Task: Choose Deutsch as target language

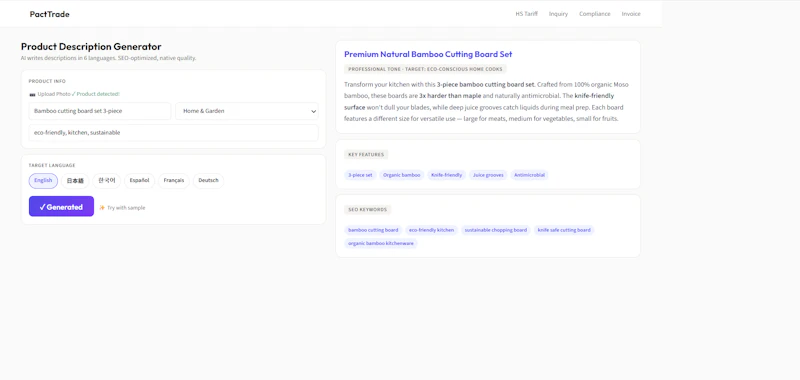Action: [x=208, y=181]
